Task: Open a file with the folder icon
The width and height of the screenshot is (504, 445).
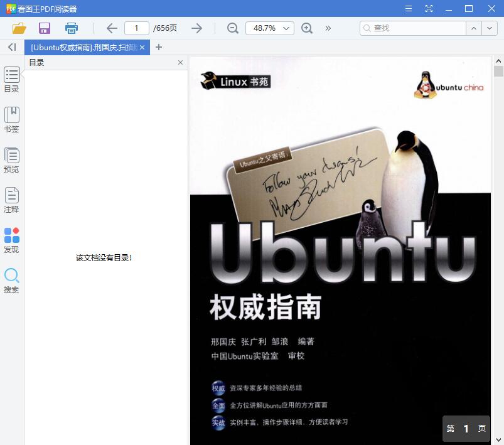Action: [x=19, y=28]
